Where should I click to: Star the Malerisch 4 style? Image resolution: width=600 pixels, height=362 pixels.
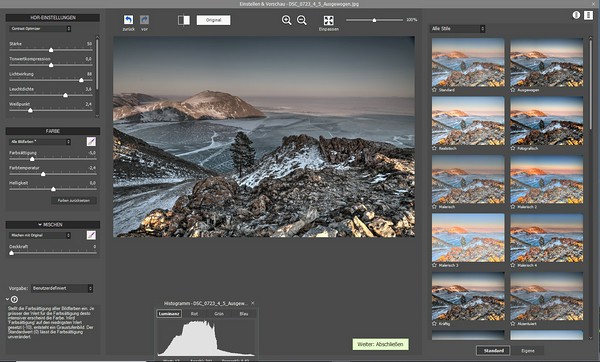coord(513,265)
